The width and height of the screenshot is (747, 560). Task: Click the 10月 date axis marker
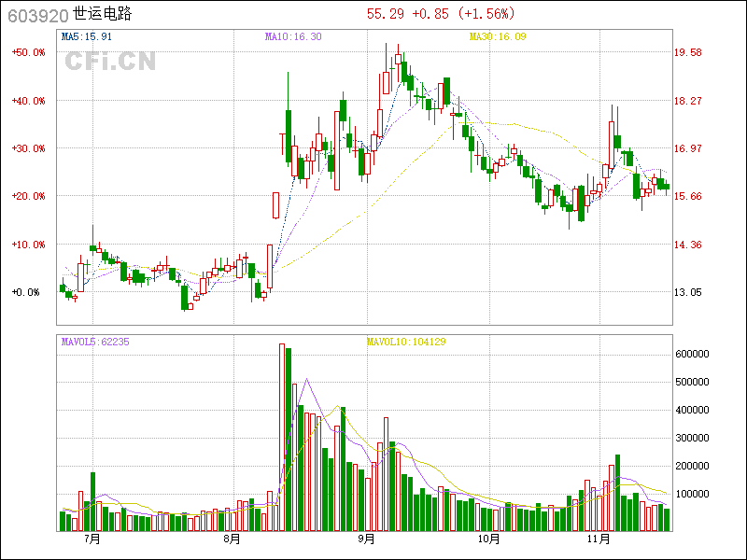[x=487, y=539]
